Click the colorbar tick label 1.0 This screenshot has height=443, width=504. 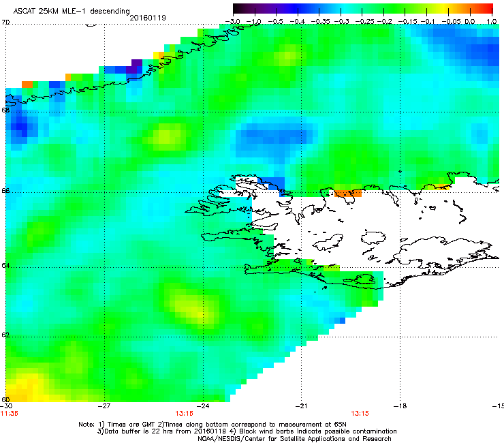pyautogui.click(x=492, y=22)
